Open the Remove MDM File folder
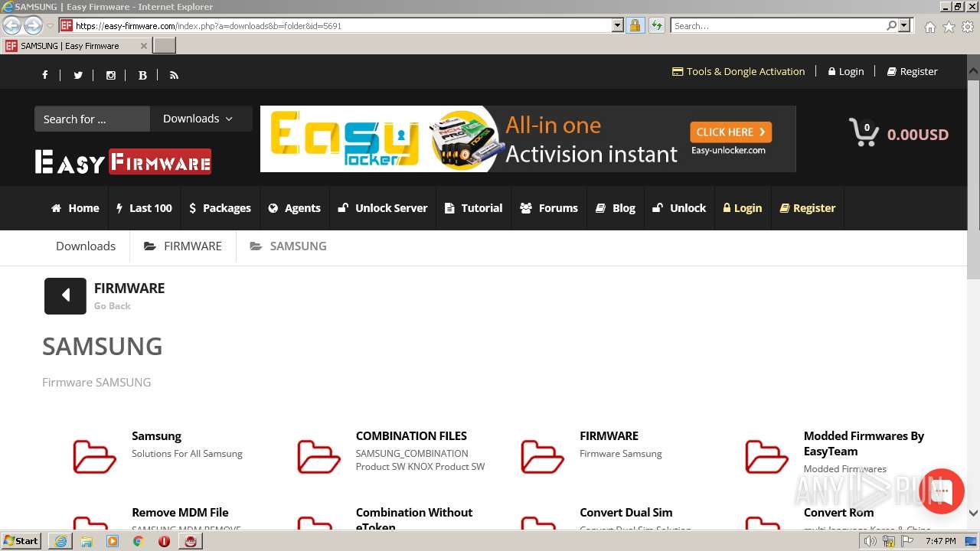Image resolution: width=980 pixels, height=551 pixels. [180, 513]
